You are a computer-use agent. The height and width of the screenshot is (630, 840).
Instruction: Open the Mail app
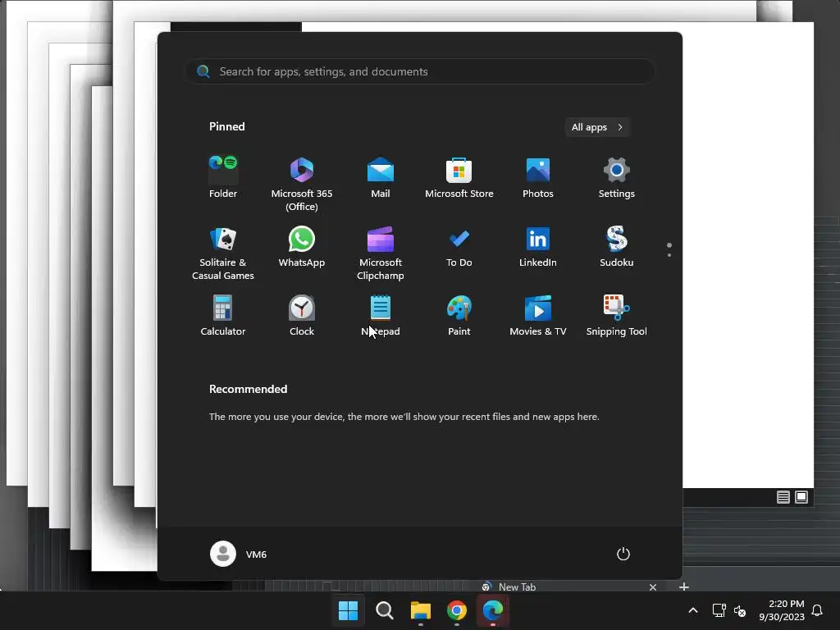tap(381, 177)
